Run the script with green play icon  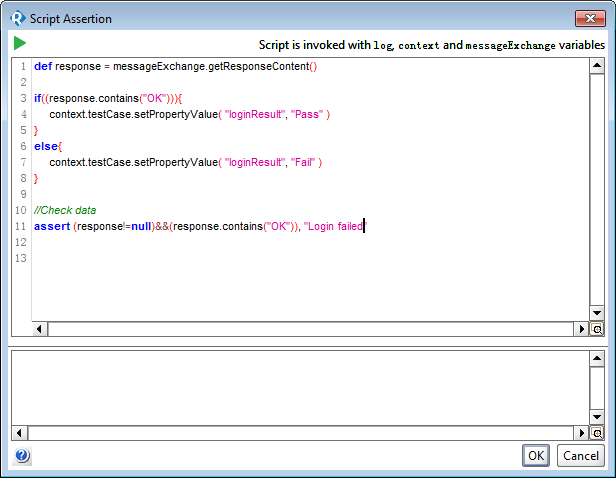tap(20, 43)
